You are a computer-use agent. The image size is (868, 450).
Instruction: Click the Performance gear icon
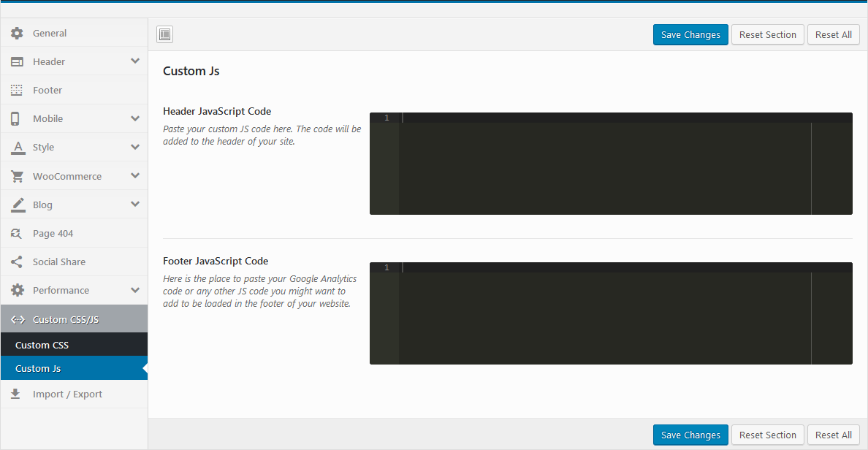[x=18, y=290]
